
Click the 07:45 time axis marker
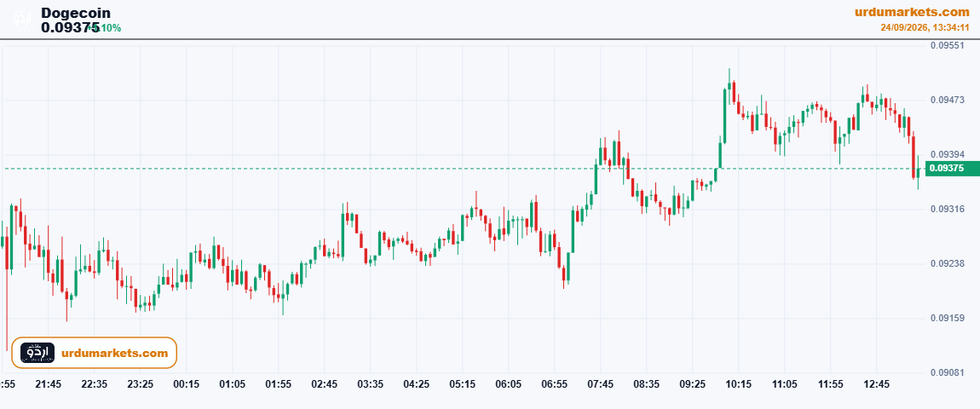pyautogui.click(x=600, y=384)
